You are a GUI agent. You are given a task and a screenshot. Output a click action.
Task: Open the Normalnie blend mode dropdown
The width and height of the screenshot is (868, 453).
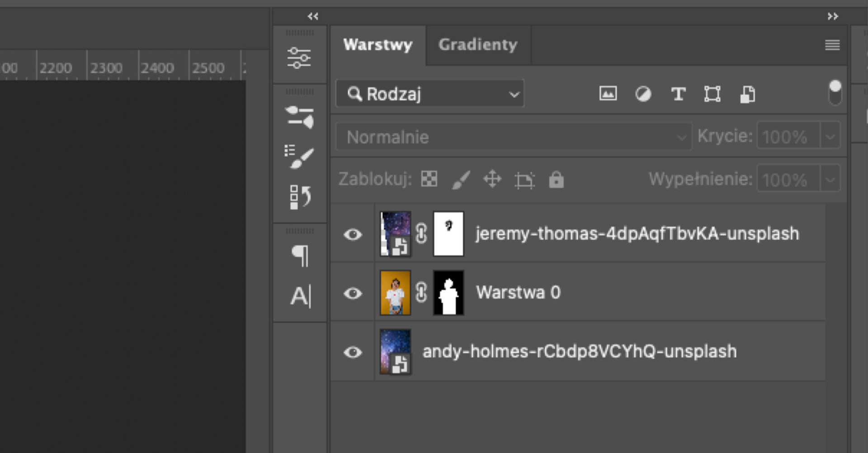click(514, 136)
